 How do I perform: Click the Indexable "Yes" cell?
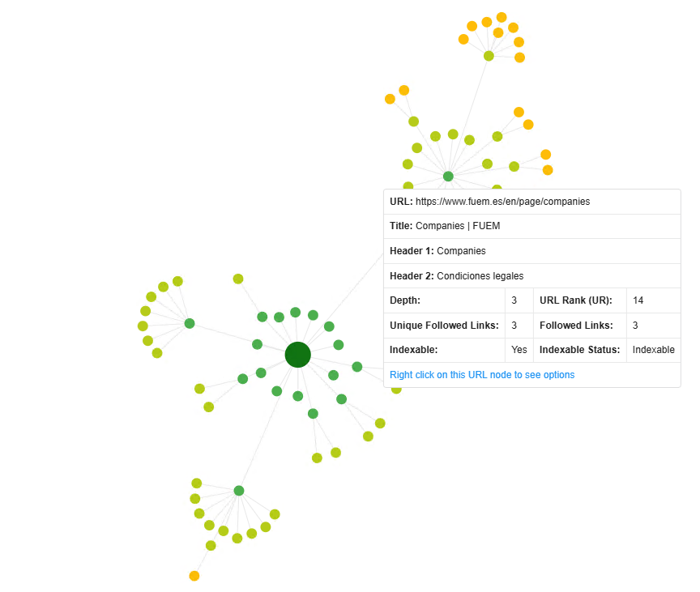pos(519,350)
